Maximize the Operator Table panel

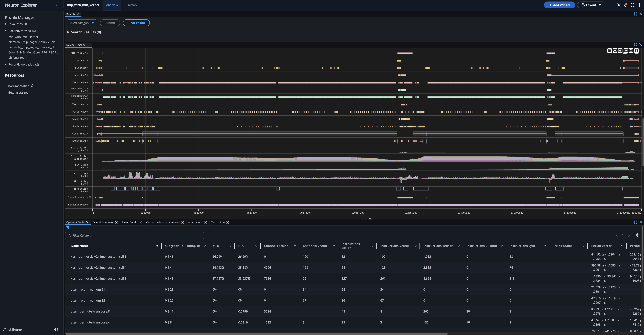[x=635, y=222]
